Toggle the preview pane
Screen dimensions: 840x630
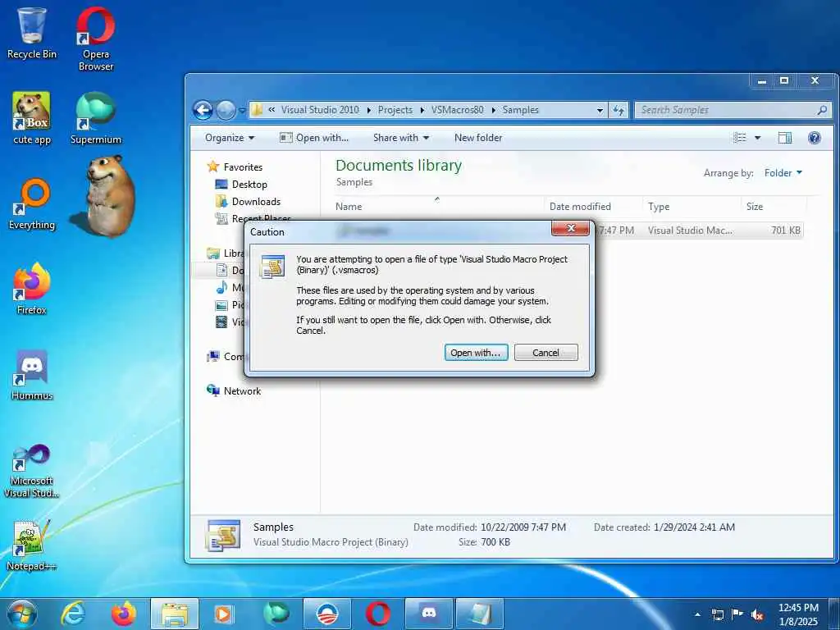click(785, 138)
